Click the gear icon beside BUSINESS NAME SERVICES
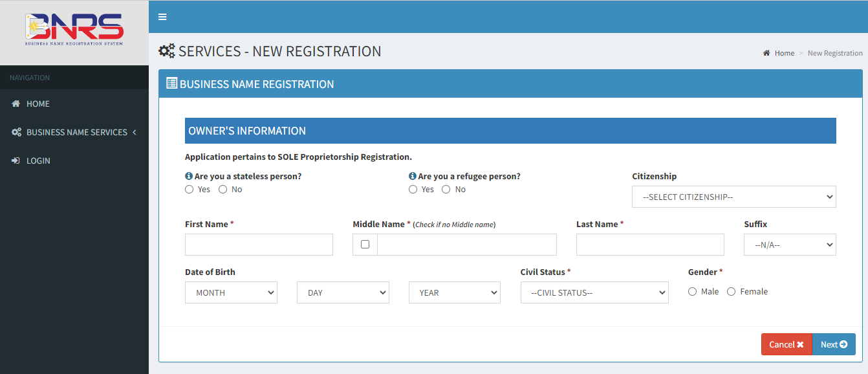 pos(16,132)
